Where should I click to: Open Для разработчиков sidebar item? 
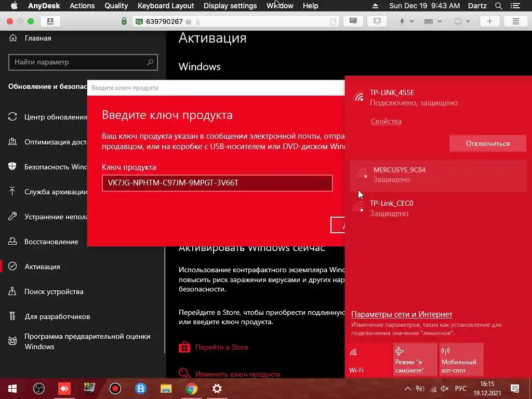tap(49, 316)
